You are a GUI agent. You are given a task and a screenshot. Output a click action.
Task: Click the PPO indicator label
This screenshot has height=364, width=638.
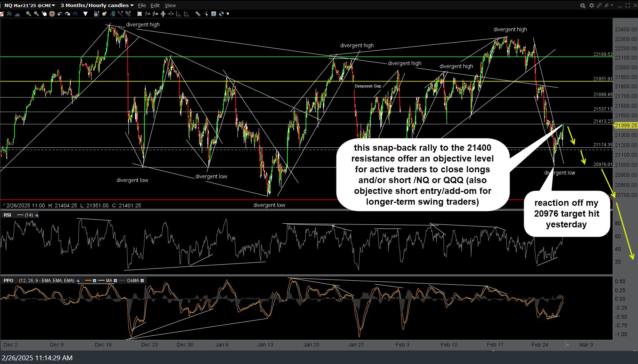tap(8, 281)
